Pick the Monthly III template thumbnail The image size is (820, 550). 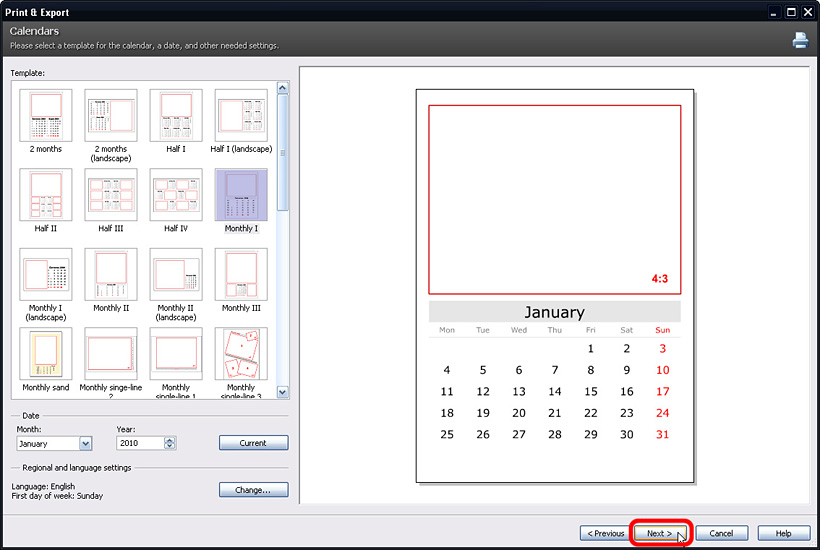coord(241,274)
